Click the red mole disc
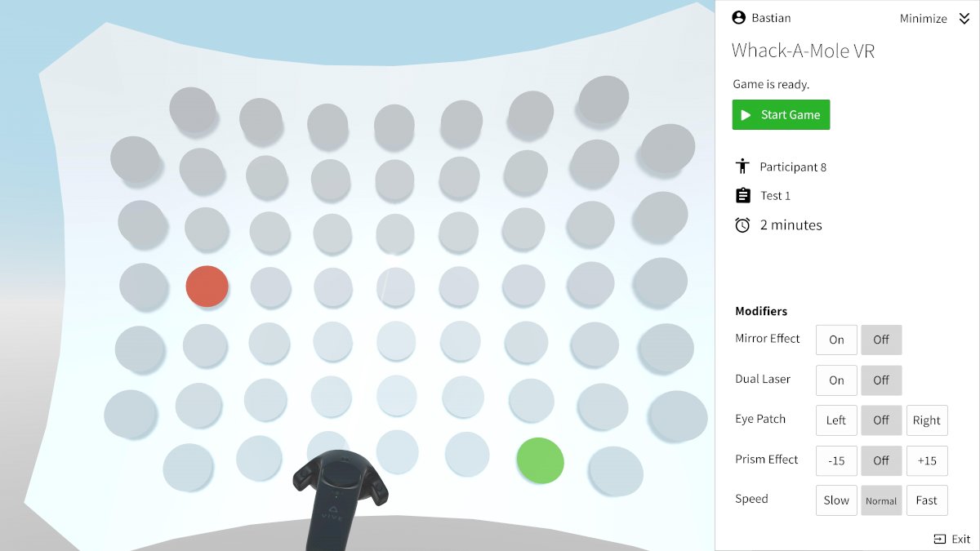Viewport: 980px width, 551px height. pyautogui.click(x=207, y=287)
